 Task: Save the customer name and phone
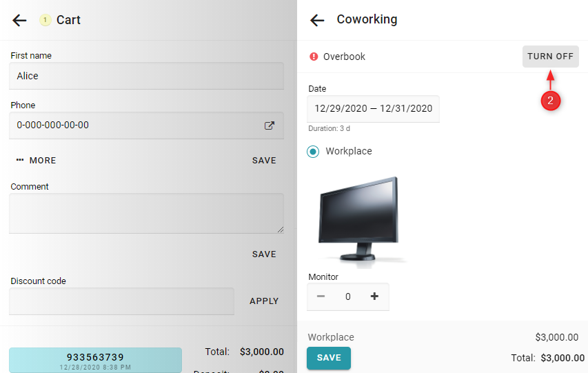(x=264, y=160)
